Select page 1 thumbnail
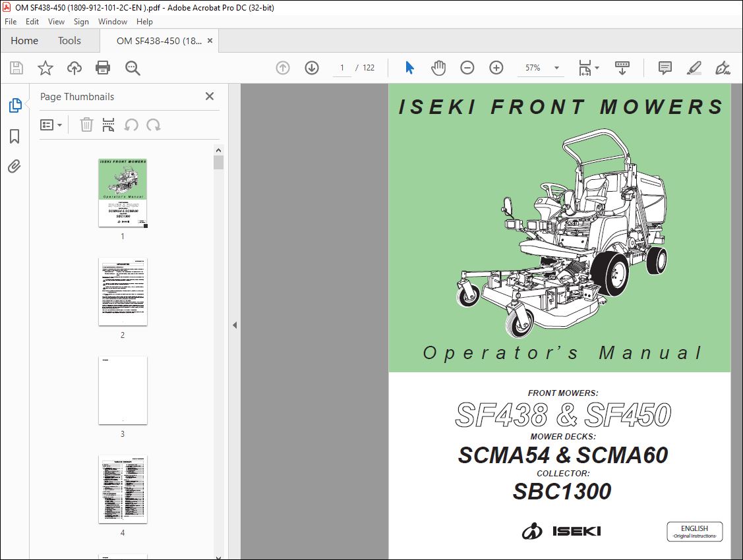This screenshot has width=743, height=560. pyautogui.click(x=123, y=193)
